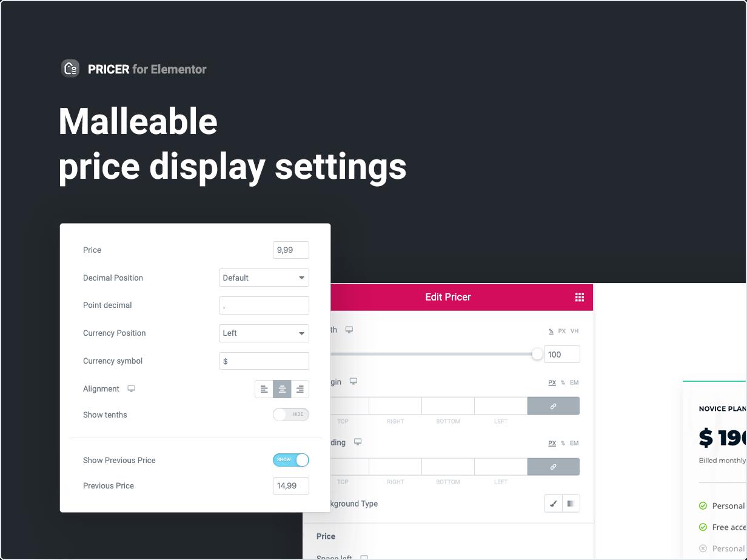Viewport: 747px width, 560px height.
Task: Choose gradient background type
Action: [x=571, y=504]
